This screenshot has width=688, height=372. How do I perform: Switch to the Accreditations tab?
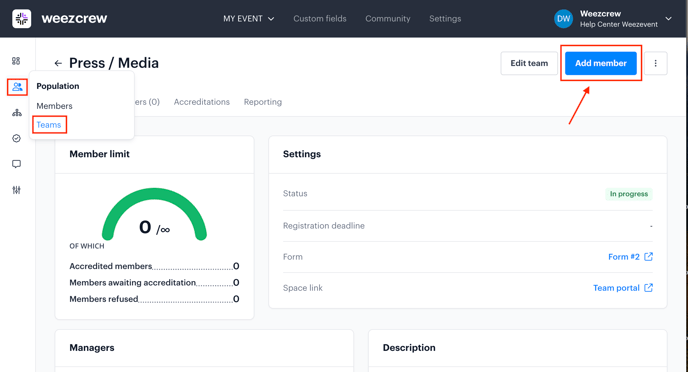coord(201,102)
